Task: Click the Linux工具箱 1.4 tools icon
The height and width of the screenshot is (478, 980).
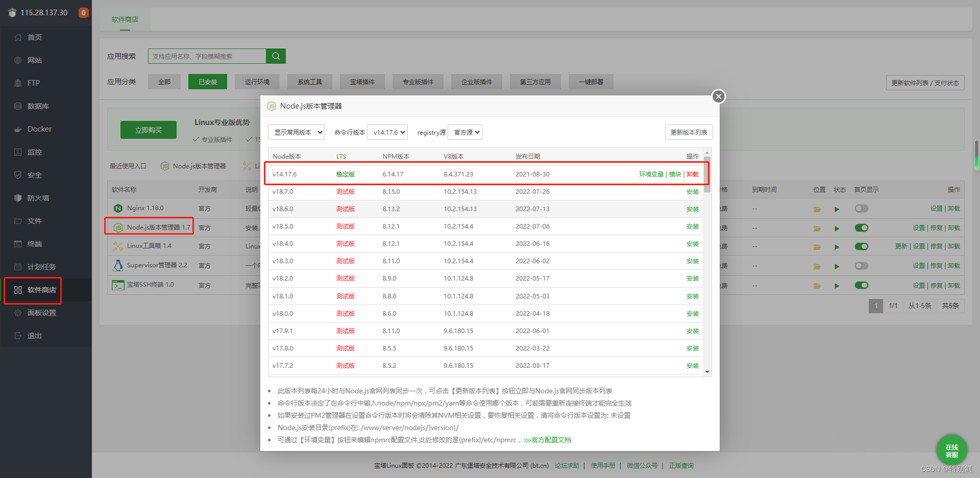Action: [x=118, y=246]
